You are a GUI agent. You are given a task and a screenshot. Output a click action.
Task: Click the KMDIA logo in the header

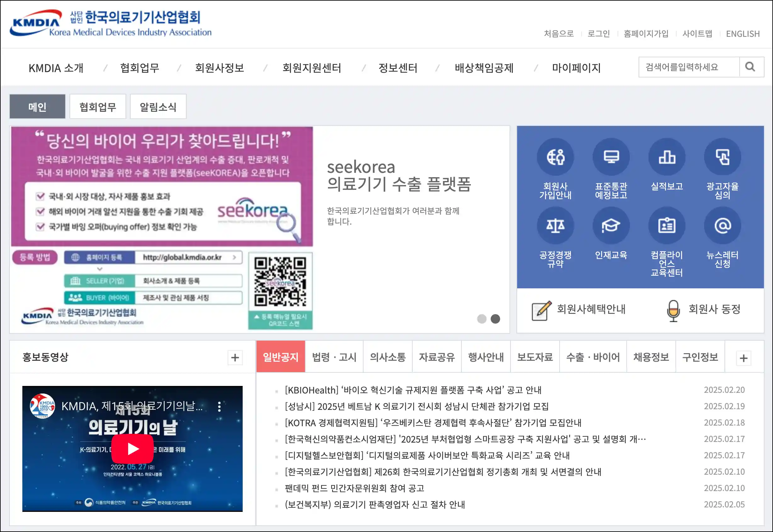point(110,23)
